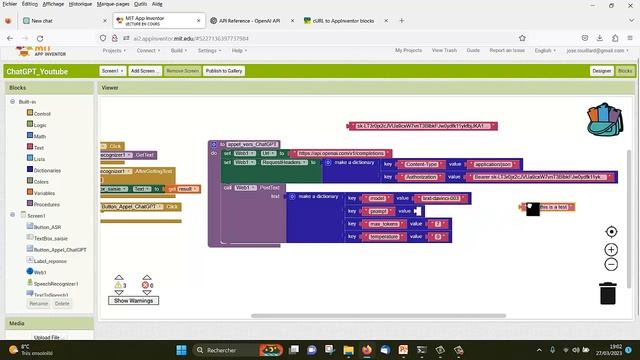Click the Remove Screen button

pos(182,71)
